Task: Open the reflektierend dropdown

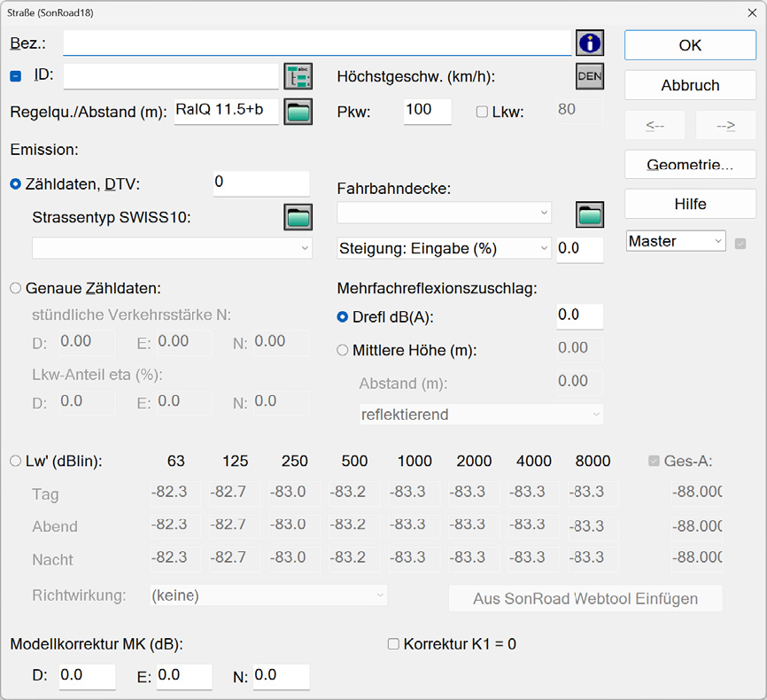Action: click(481, 415)
